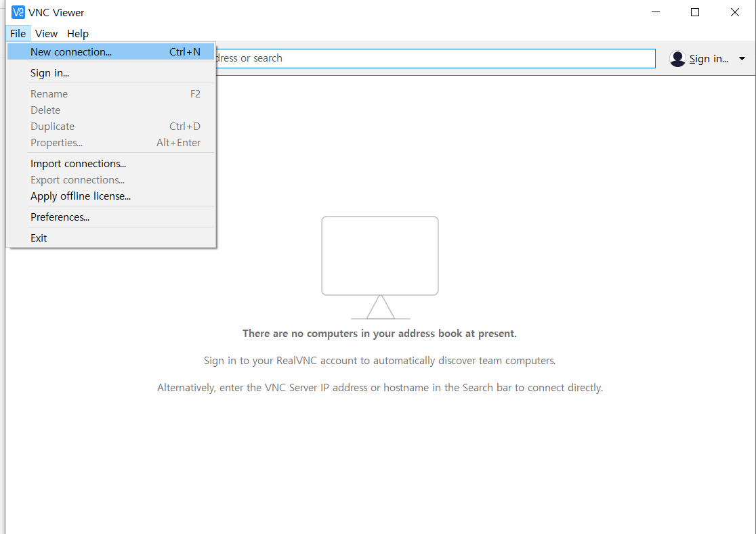Click the disabled Rename menu item
The width and height of the screenshot is (756, 534).
tap(111, 94)
